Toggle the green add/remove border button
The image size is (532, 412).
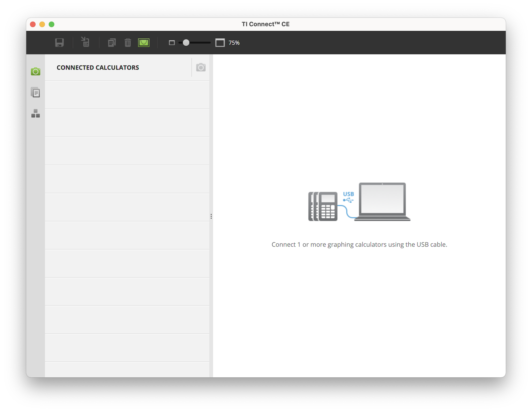pos(144,43)
